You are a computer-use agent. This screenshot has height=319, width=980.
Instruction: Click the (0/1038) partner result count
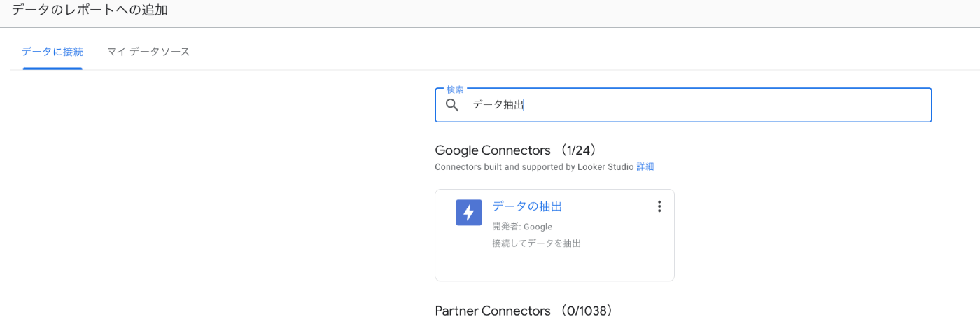coord(586,311)
